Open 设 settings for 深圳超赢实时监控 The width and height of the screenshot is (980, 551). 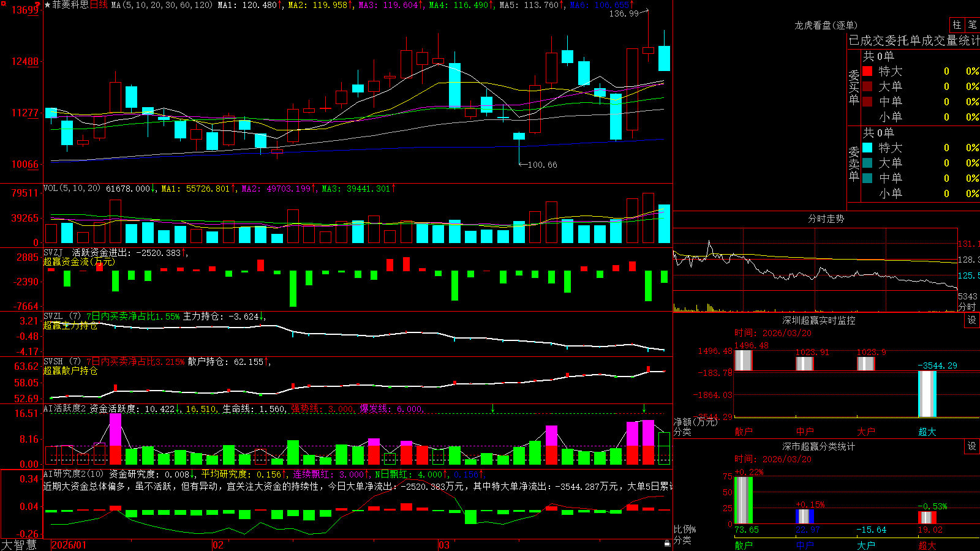point(971,320)
